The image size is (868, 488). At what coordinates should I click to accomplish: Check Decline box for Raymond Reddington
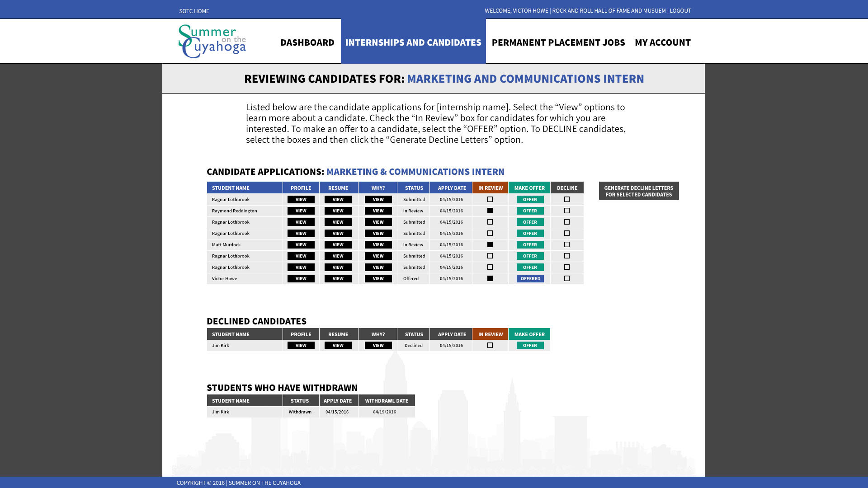[x=567, y=211]
